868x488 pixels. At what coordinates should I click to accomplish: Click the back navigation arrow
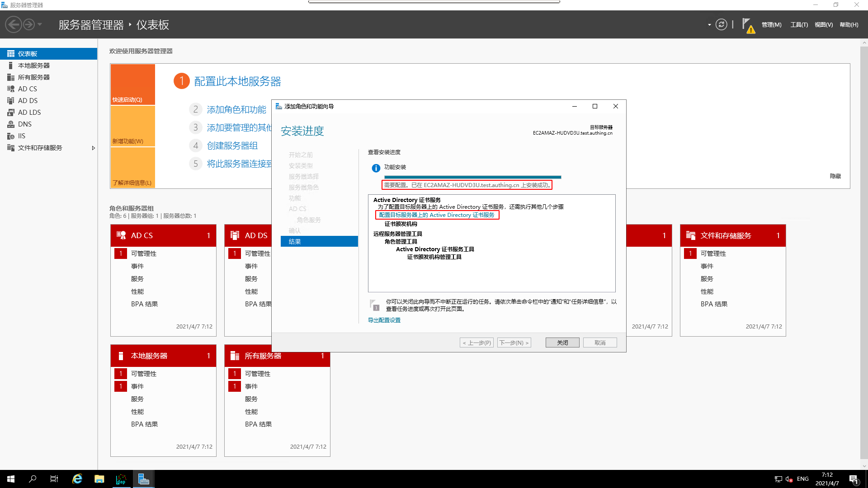click(14, 24)
